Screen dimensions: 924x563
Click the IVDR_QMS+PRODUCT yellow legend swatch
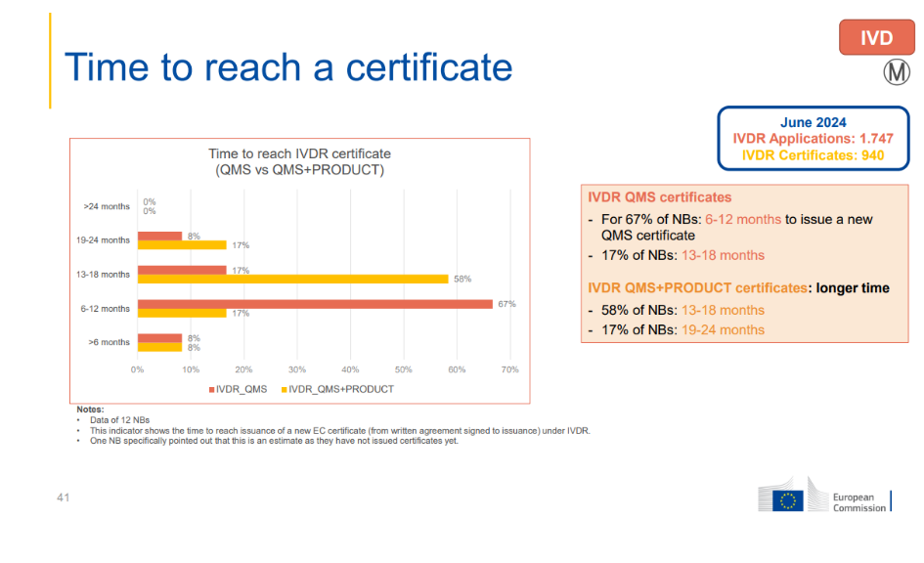(x=286, y=389)
